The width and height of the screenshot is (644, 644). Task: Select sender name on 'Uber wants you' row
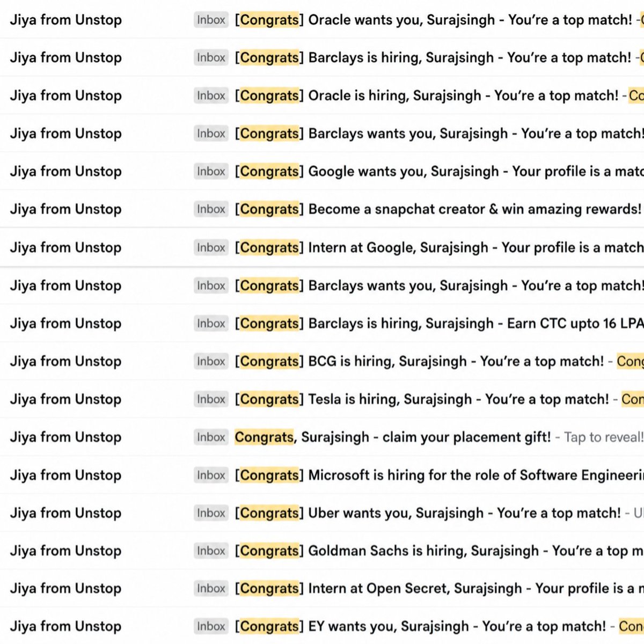click(x=65, y=514)
